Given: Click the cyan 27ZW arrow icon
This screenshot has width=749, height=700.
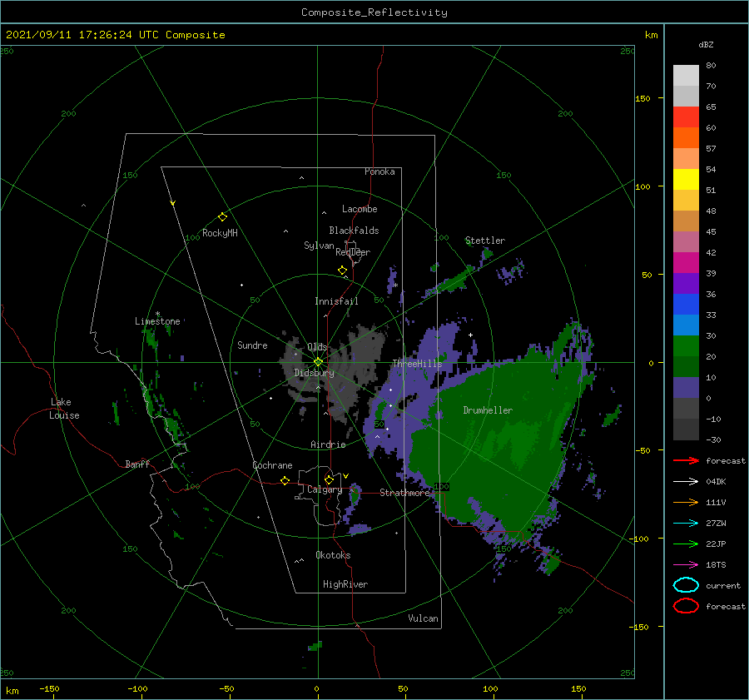Looking at the screenshot, I should coord(686,524).
